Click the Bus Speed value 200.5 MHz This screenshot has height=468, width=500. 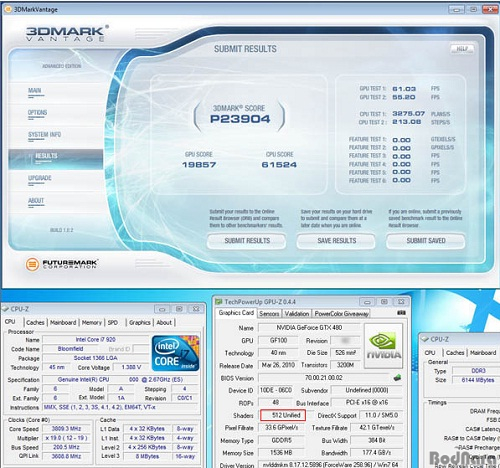(x=66, y=447)
